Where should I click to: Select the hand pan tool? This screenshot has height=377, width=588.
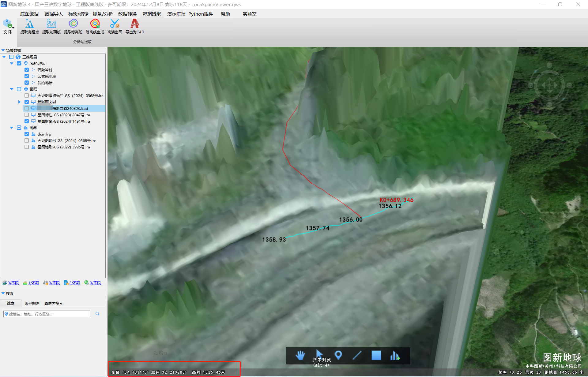(x=300, y=355)
